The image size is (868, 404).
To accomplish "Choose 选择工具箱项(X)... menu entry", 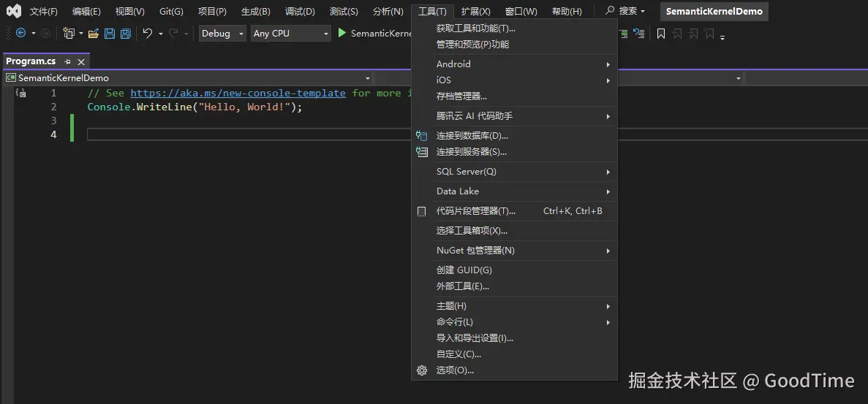I will pos(514,230).
